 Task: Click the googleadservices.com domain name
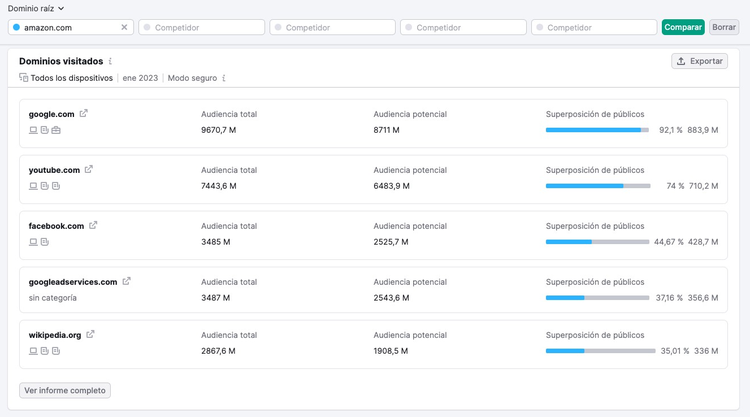[x=73, y=282]
